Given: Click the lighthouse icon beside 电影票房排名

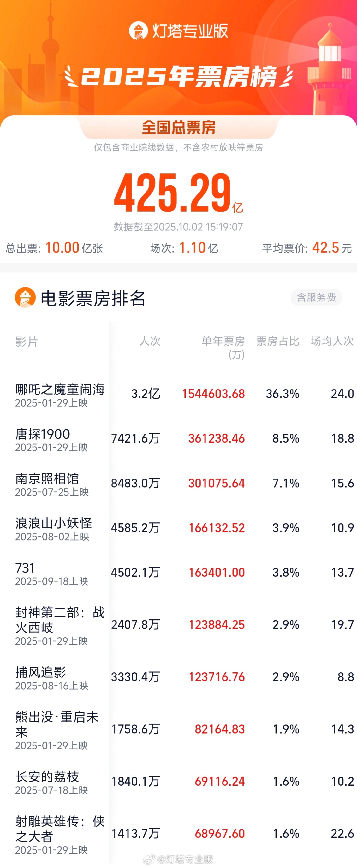Looking at the screenshot, I should 25,297.
